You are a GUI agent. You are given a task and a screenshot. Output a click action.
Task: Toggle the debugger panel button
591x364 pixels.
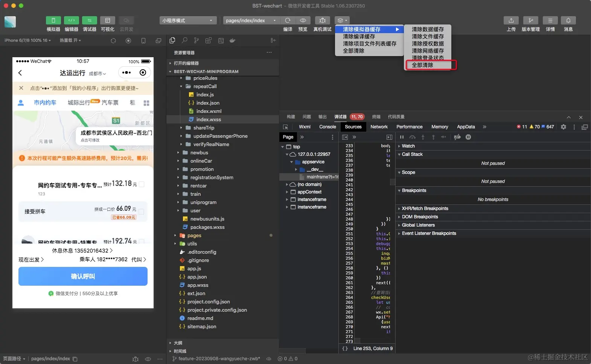coord(89,20)
